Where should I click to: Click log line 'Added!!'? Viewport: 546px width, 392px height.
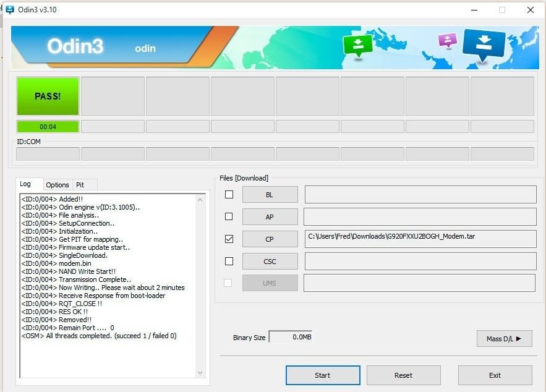click(x=52, y=199)
